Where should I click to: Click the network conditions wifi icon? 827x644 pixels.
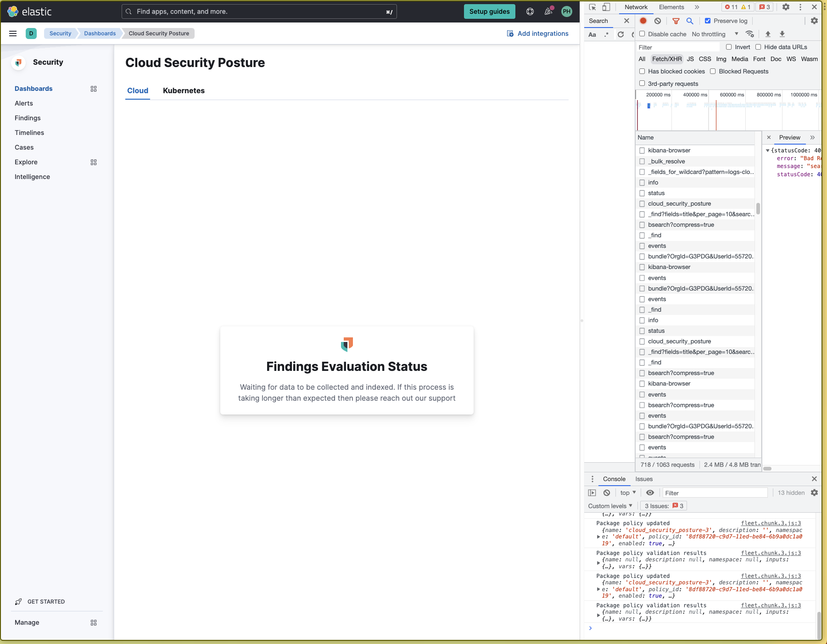click(750, 34)
